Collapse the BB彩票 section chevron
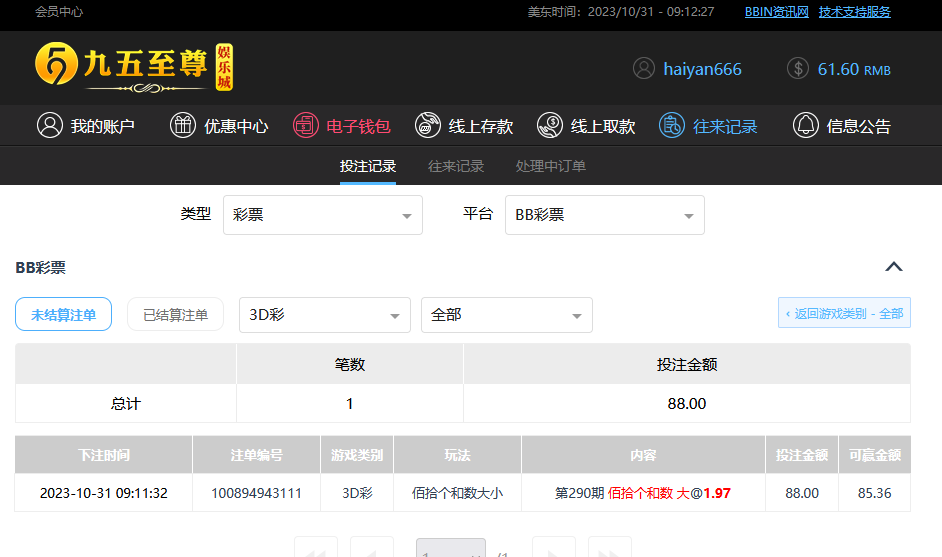 pos(894,267)
